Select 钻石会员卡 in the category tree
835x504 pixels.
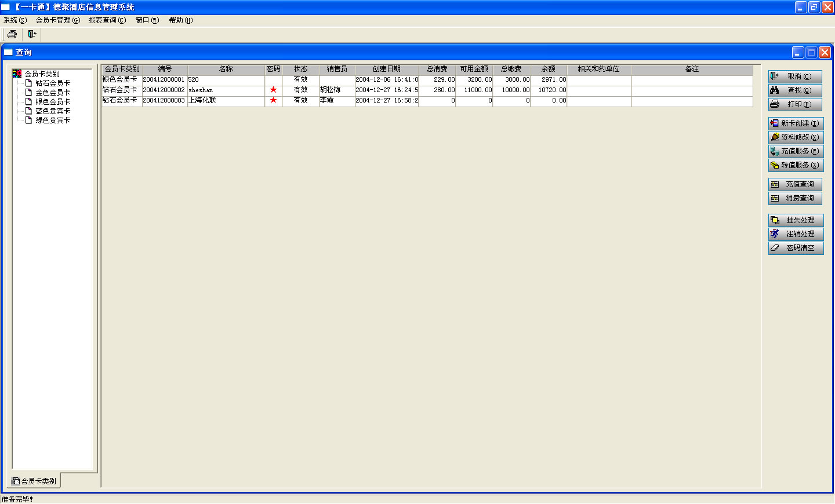[x=53, y=83]
